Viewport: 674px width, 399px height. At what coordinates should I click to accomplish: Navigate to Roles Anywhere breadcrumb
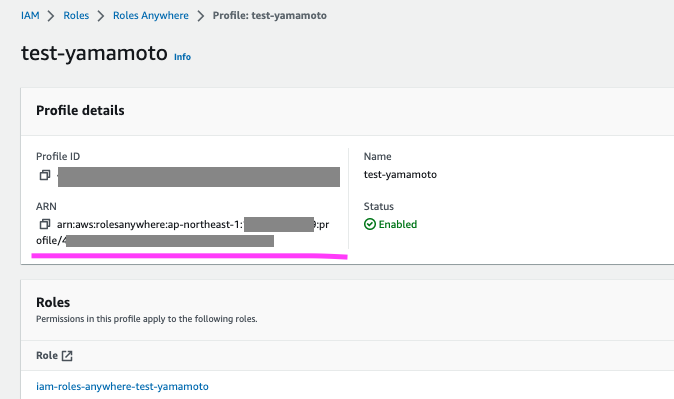[x=151, y=15]
